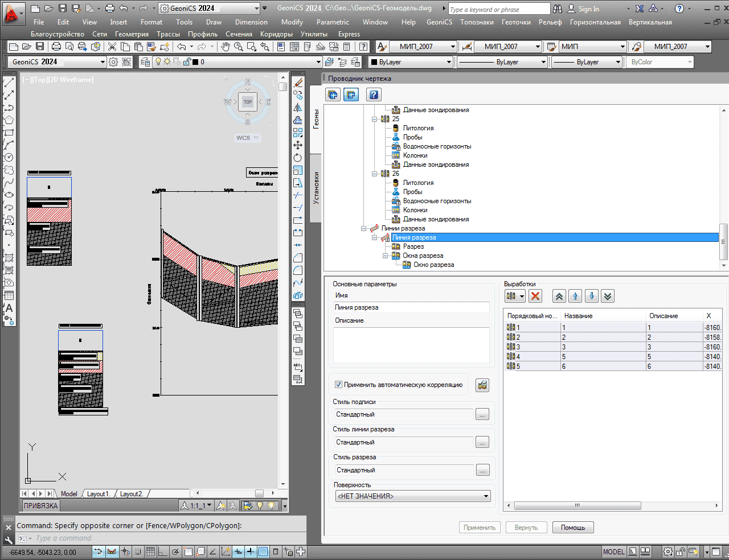This screenshot has height=560, width=729.
Task: Open the ByLayer color dropdown
Action: click(x=411, y=62)
